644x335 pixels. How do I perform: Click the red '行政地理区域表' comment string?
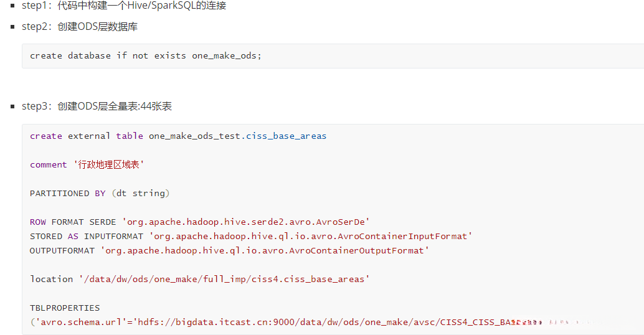click(109, 165)
